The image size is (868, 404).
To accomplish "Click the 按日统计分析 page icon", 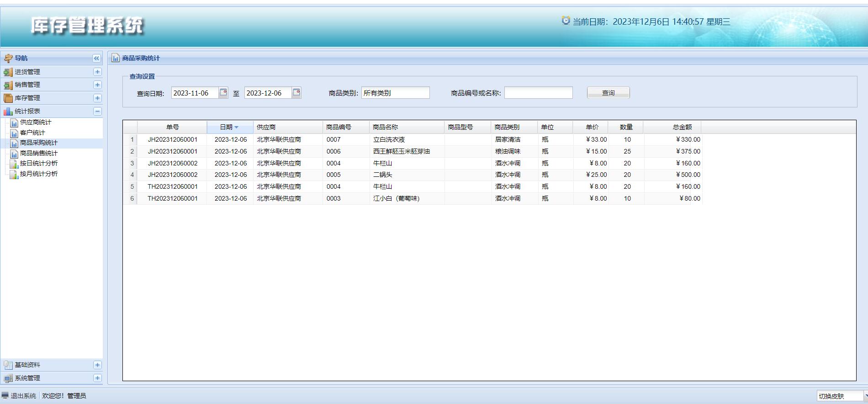I will pyautogui.click(x=14, y=164).
